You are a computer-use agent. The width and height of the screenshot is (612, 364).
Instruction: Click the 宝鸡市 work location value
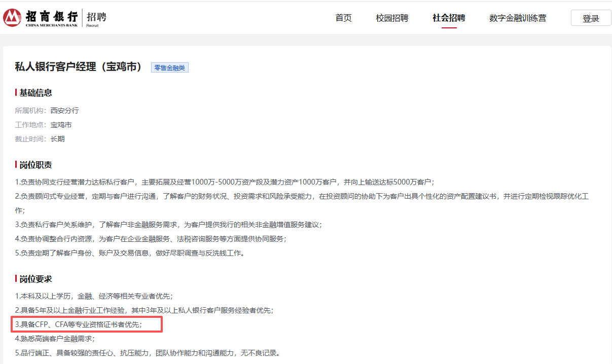[61, 125]
